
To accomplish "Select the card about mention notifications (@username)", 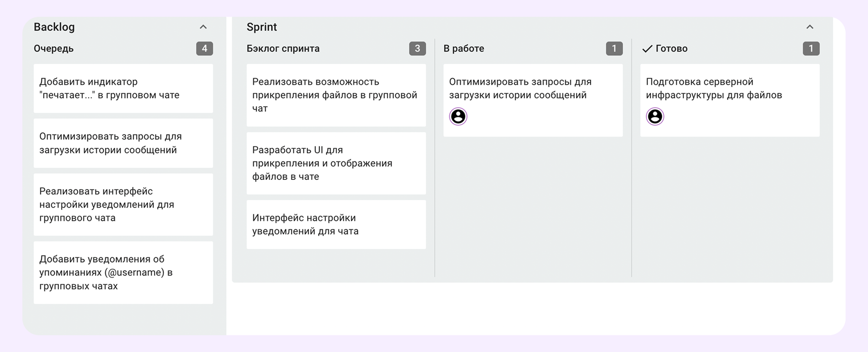I will [x=123, y=272].
